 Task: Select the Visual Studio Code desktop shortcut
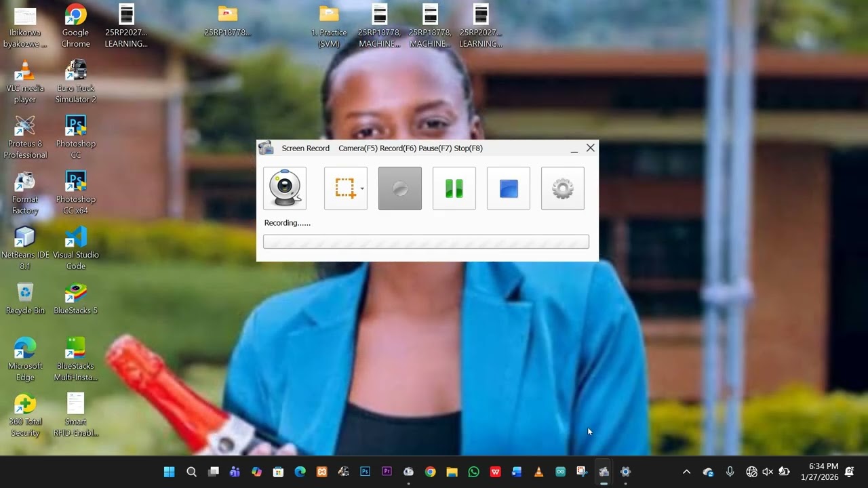point(75,249)
